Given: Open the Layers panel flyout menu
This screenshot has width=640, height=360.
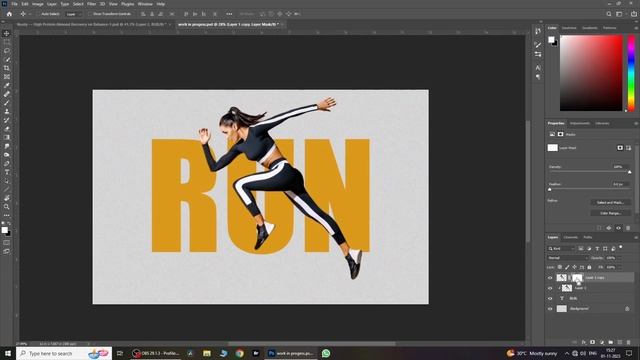Looking at the screenshot, I should (x=636, y=237).
